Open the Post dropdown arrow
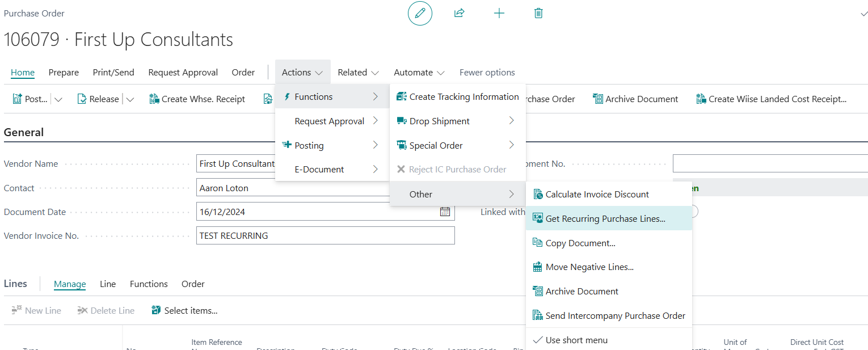The image size is (868, 350). pos(58,99)
